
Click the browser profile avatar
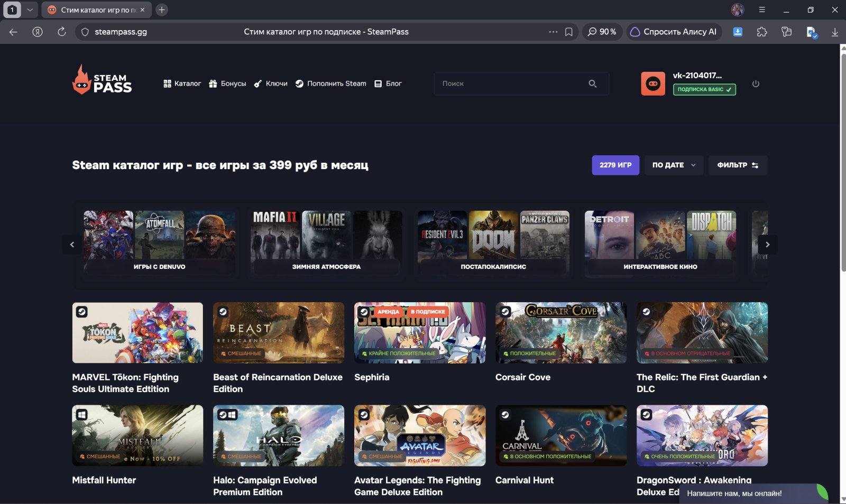(738, 10)
